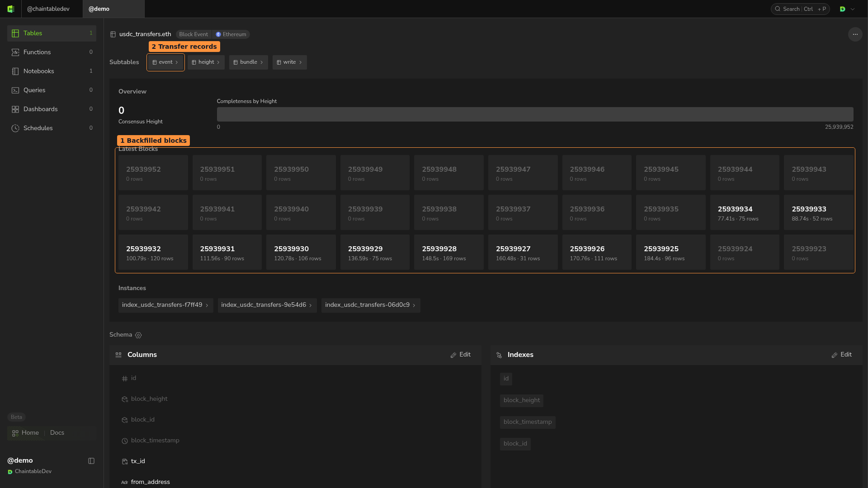Switch to the @chaintabledev tab

[x=52, y=9]
